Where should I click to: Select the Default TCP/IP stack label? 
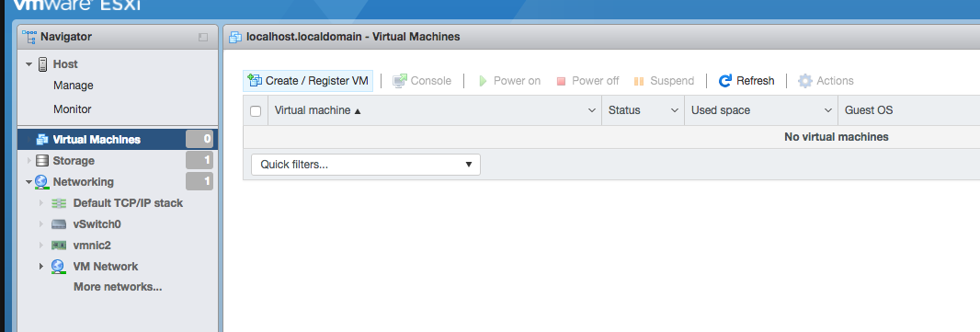(x=128, y=203)
